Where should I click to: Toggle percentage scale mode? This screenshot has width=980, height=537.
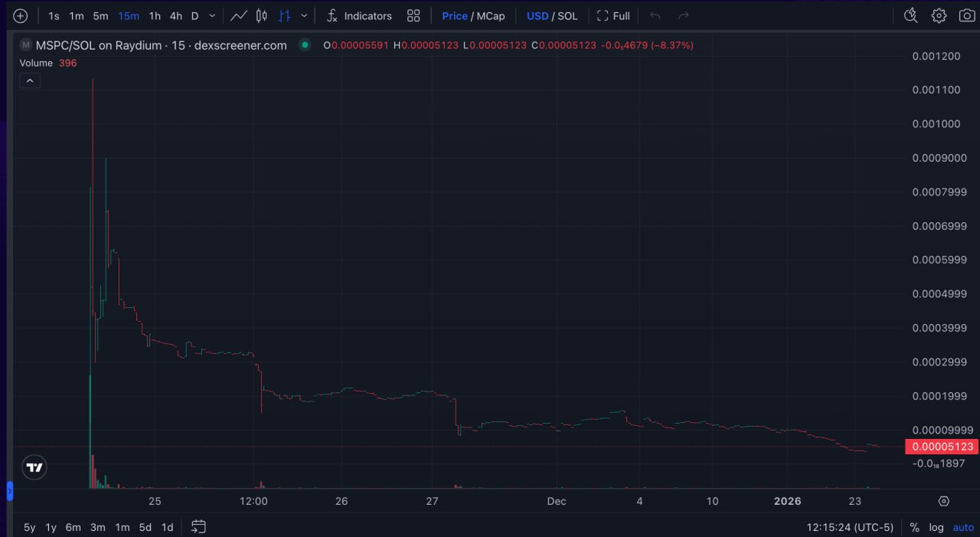point(914,527)
